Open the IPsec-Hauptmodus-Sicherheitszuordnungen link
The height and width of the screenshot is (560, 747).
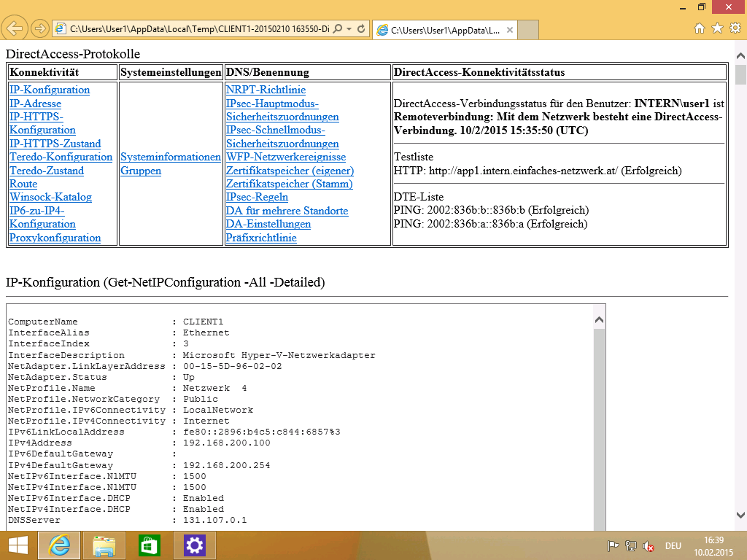pos(282,110)
